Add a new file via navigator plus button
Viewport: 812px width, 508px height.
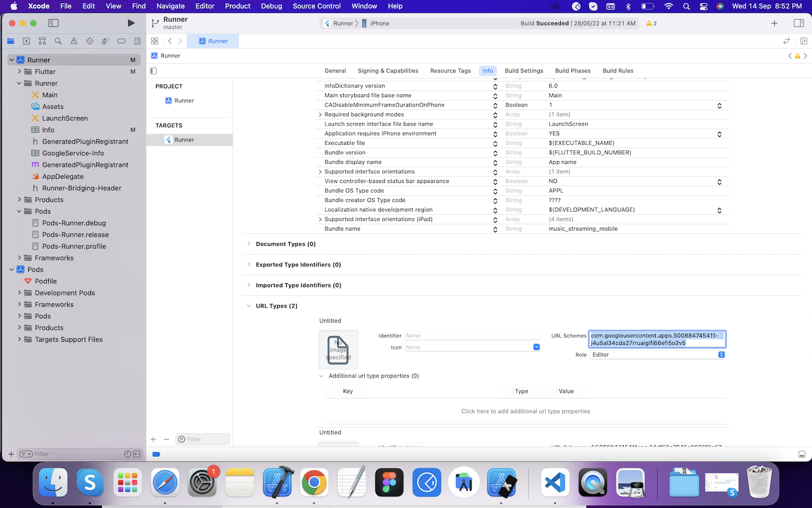coord(11,454)
